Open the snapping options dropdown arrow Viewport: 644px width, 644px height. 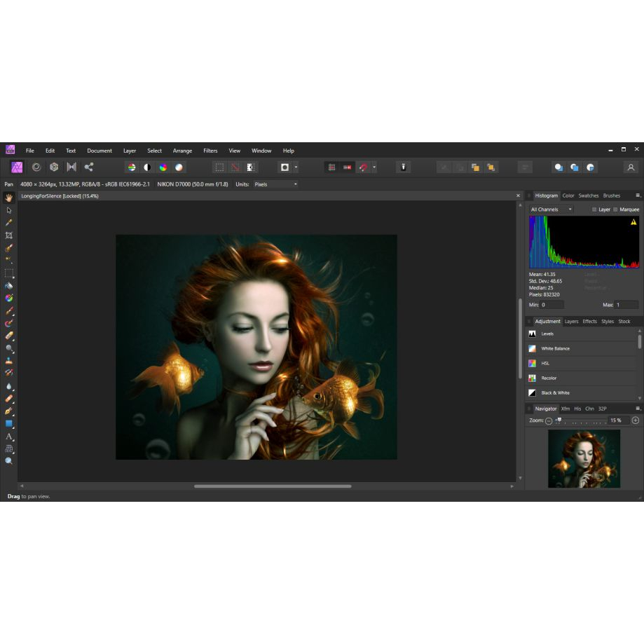pos(374,167)
